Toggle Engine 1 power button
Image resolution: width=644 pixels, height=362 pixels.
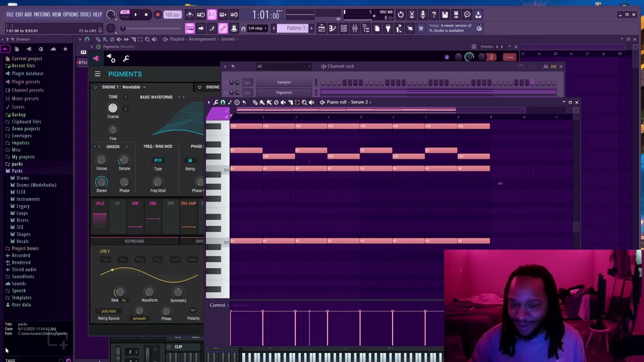[x=95, y=87]
